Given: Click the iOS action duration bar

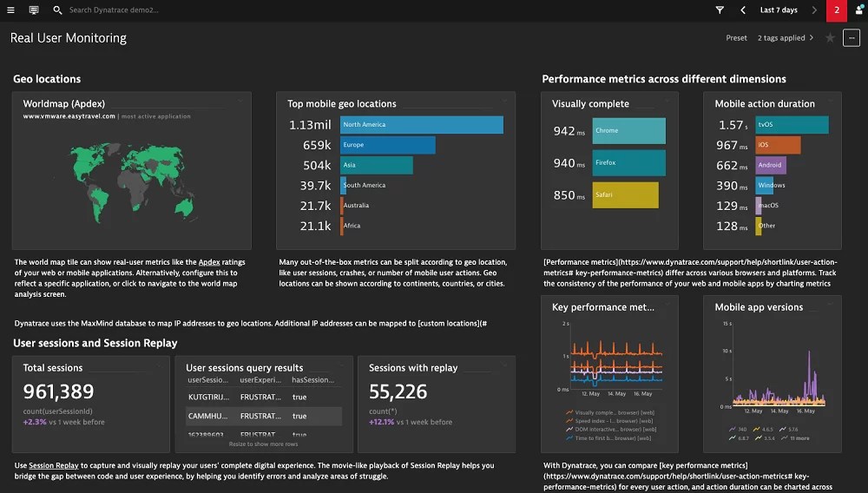Looking at the screenshot, I should (778, 145).
